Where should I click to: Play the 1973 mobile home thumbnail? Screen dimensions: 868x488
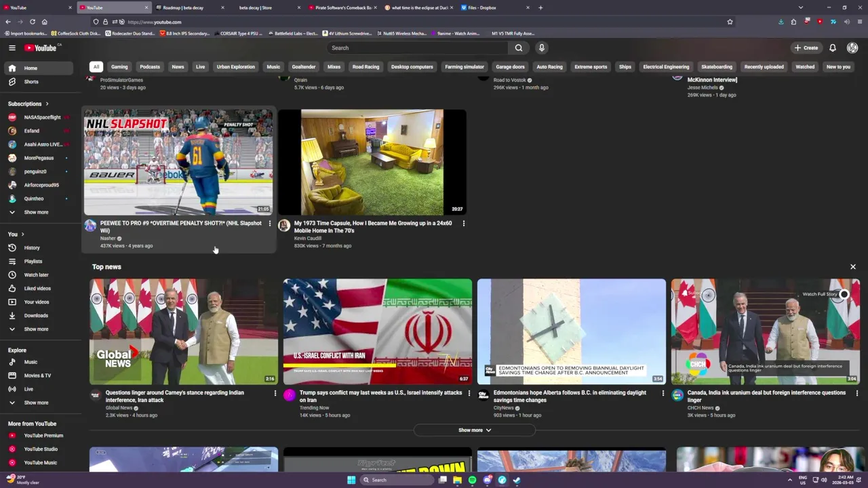click(372, 162)
